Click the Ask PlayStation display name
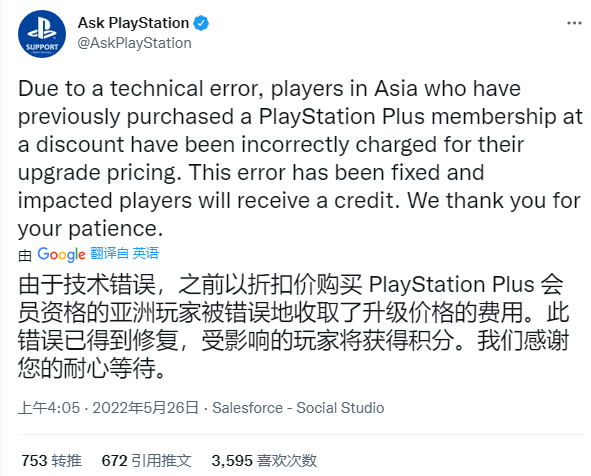Screen dimensions: 591x476 click(133, 23)
